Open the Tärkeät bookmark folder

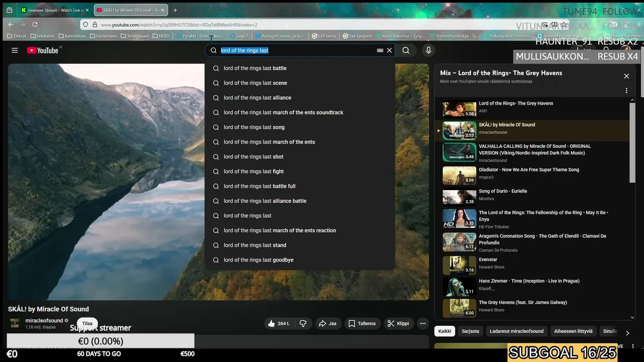click(17, 36)
